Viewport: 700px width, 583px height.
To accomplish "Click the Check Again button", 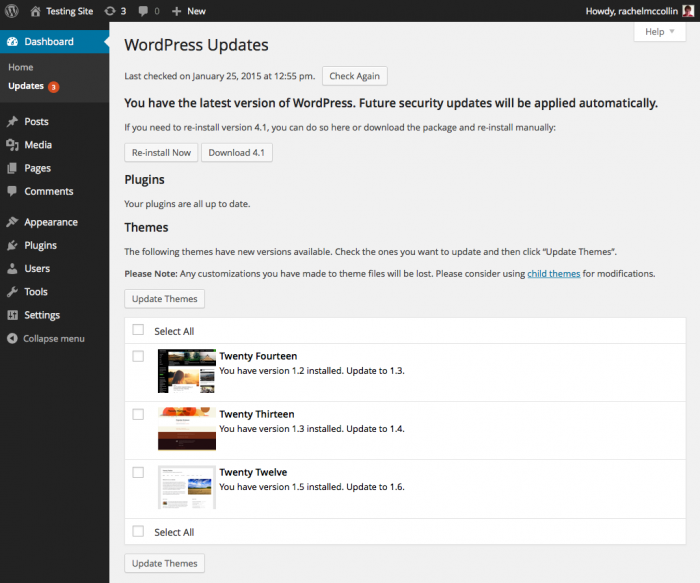I will click(354, 76).
